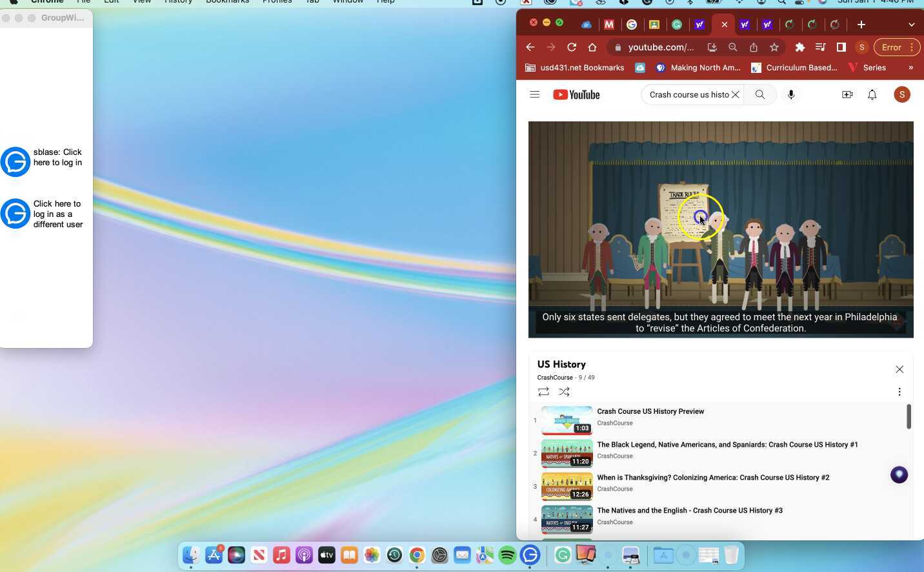Click the YouTube logo home link
The image size is (924, 572).
[576, 95]
